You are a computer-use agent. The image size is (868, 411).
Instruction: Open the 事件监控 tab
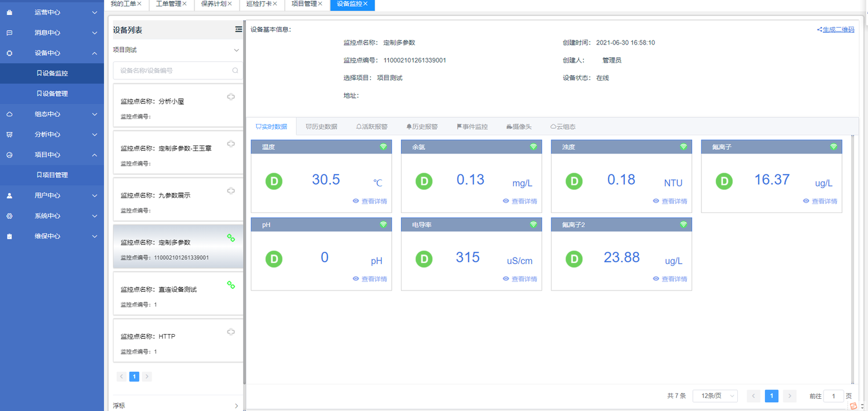(x=472, y=127)
